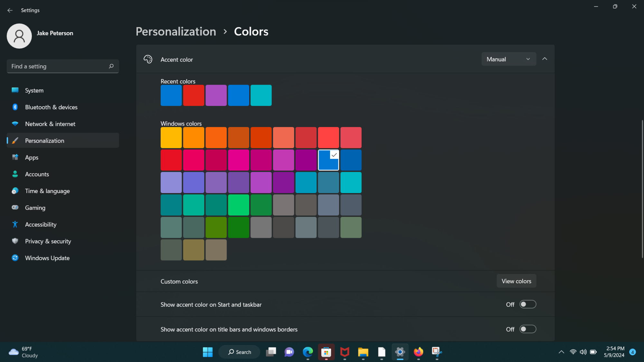
Task: Open the Find a setting input field
Action: [x=62, y=66]
